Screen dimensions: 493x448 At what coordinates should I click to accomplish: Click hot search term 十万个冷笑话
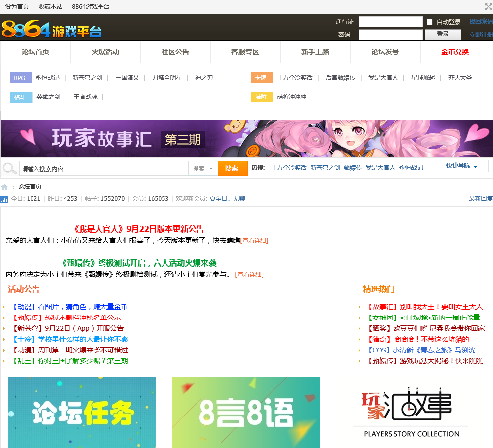point(289,168)
